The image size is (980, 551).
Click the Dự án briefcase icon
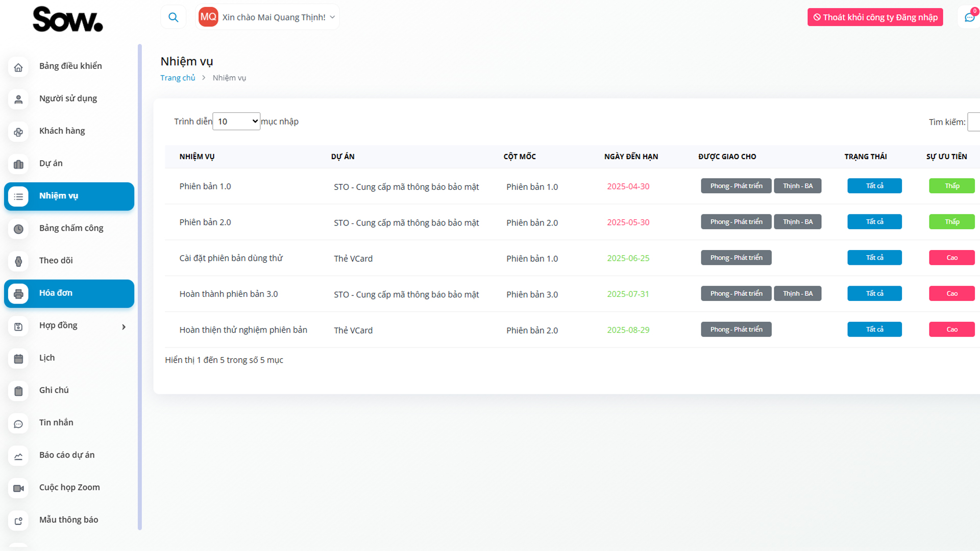[x=18, y=164]
